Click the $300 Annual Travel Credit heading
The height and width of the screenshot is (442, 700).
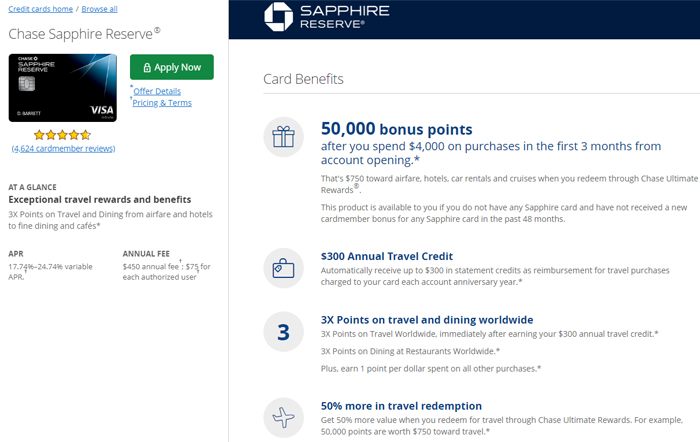pyautogui.click(x=387, y=256)
